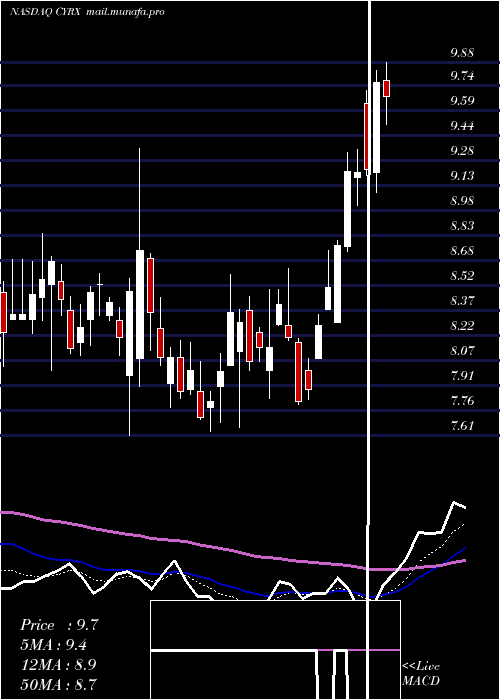
Task: Select the 8.52 price axis label
Action: (462, 276)
